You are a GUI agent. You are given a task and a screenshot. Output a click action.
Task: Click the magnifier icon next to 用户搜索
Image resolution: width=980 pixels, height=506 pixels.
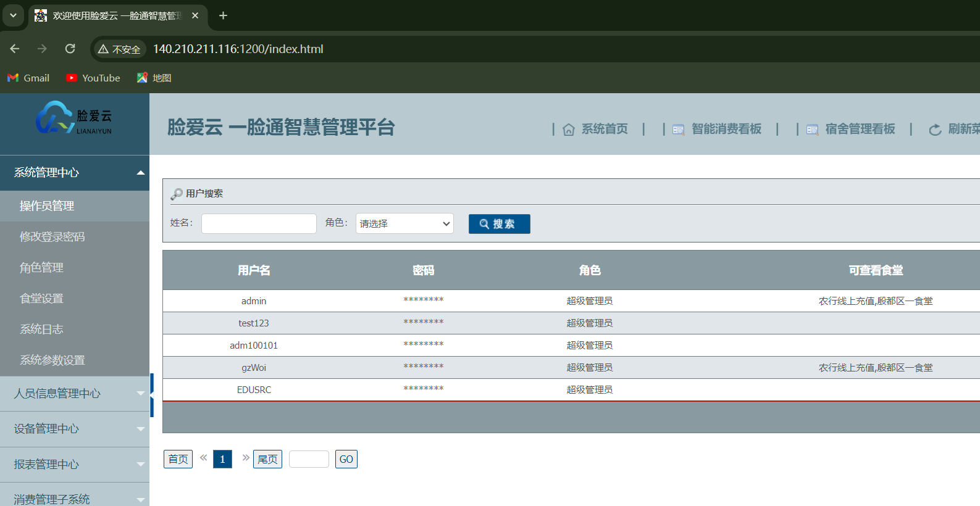coord(177,194)
